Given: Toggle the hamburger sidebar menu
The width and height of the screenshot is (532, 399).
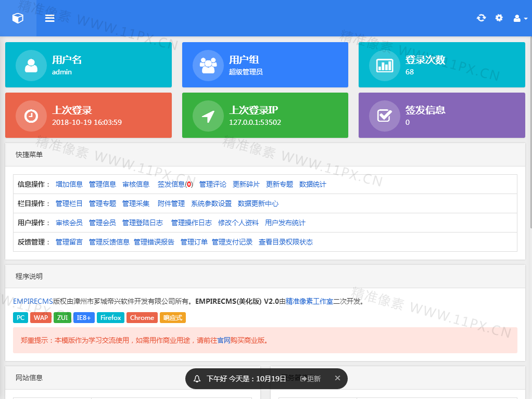Looking at the screenshot, I should click(x=49, y=18).
